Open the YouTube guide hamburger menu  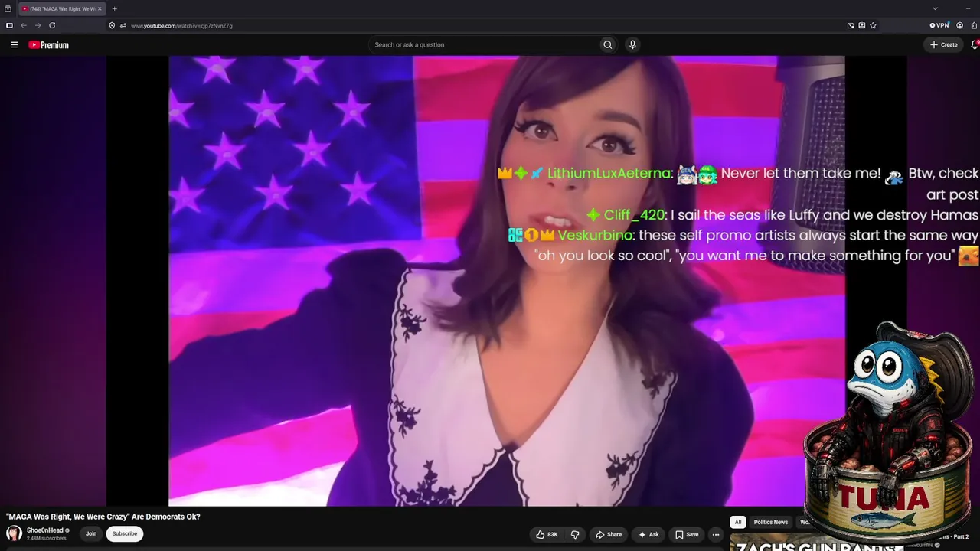(14, 45)
